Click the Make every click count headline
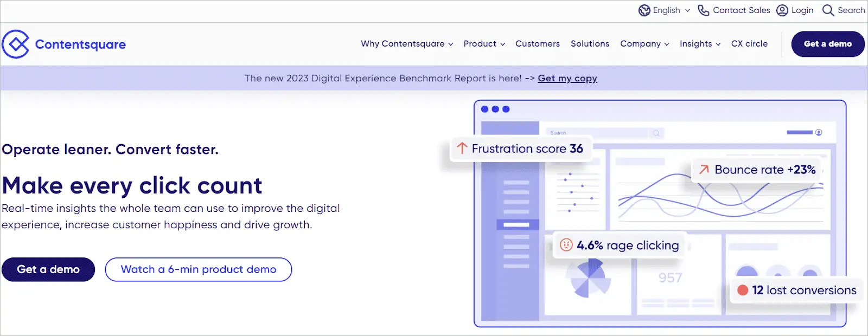The width and height of the screenshot is (868, 336). click(132, 185)
